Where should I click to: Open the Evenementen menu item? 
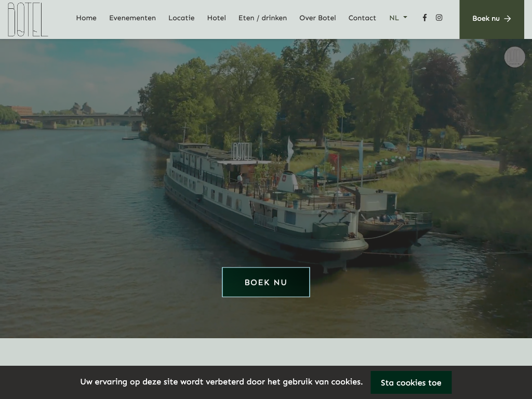132,18
